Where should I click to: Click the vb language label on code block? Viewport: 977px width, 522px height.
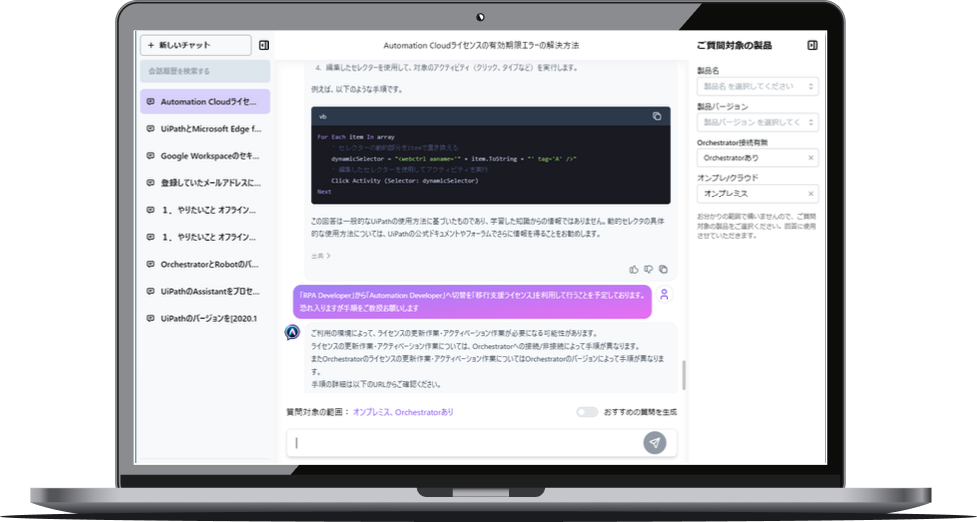point(323,116)
